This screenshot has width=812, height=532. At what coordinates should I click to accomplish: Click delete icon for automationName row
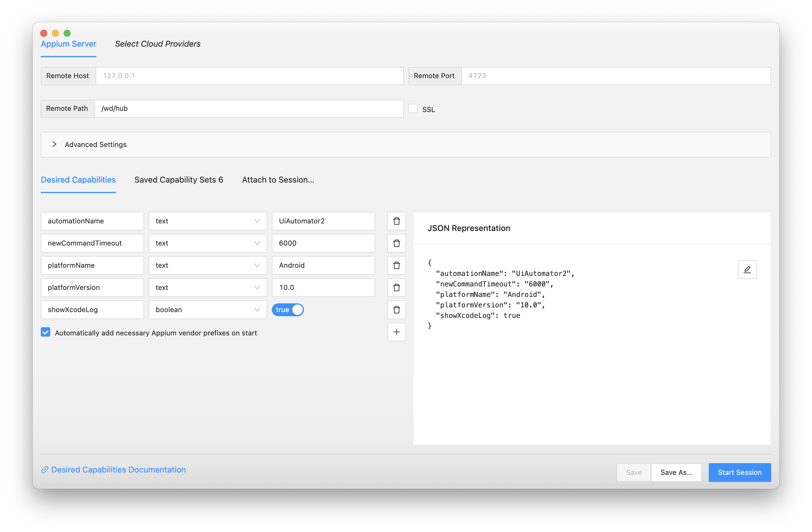(396, 221)
